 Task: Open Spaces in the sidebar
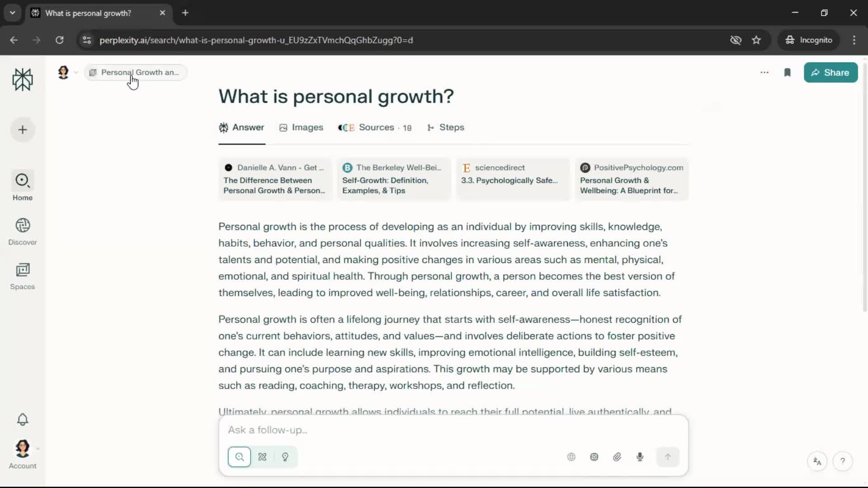[23, 276]
